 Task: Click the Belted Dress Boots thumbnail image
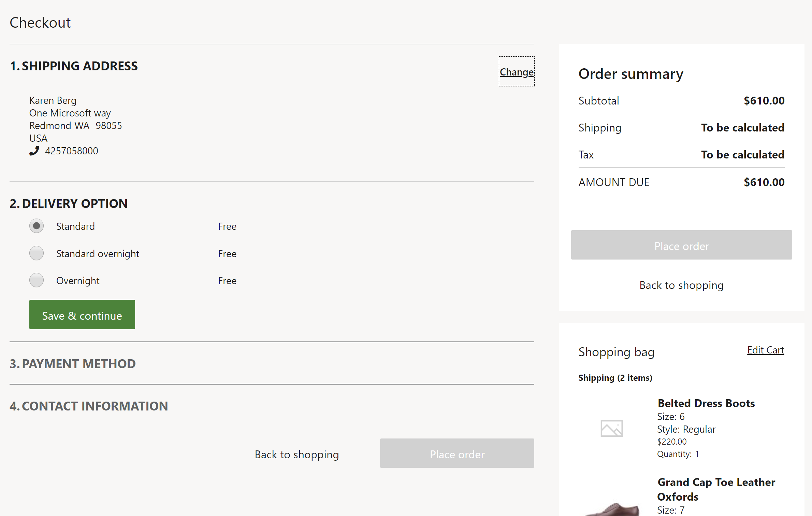[611, 428]
